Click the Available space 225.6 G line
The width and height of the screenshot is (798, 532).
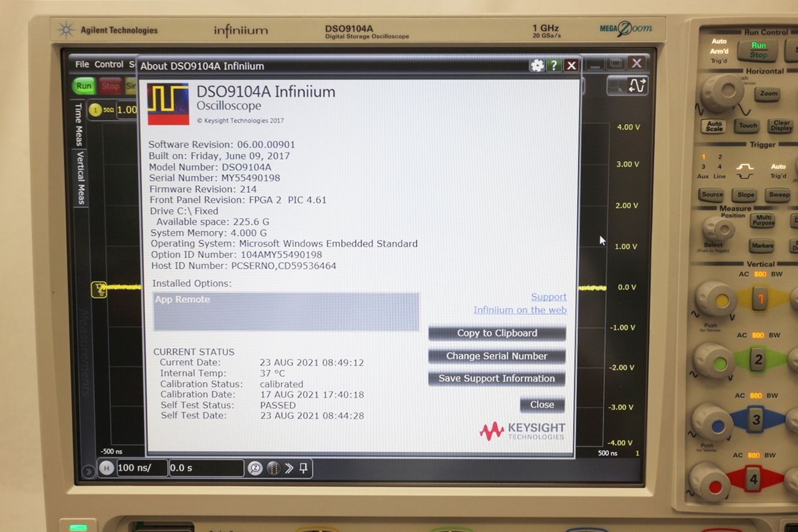(212, 222)
